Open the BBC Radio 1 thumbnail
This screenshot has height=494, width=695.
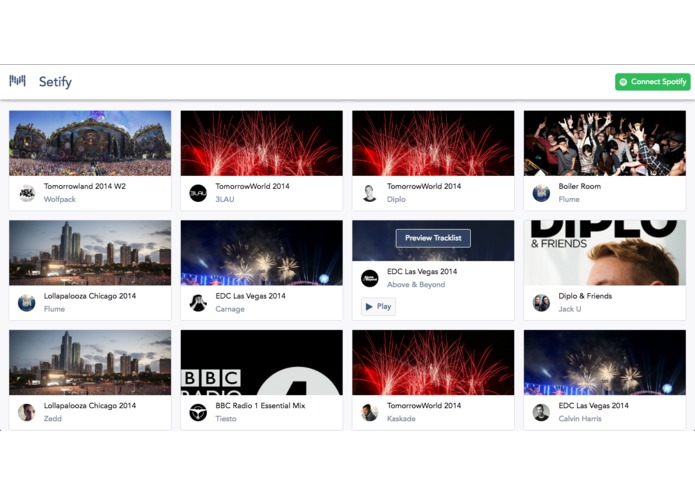pos(262,362)
